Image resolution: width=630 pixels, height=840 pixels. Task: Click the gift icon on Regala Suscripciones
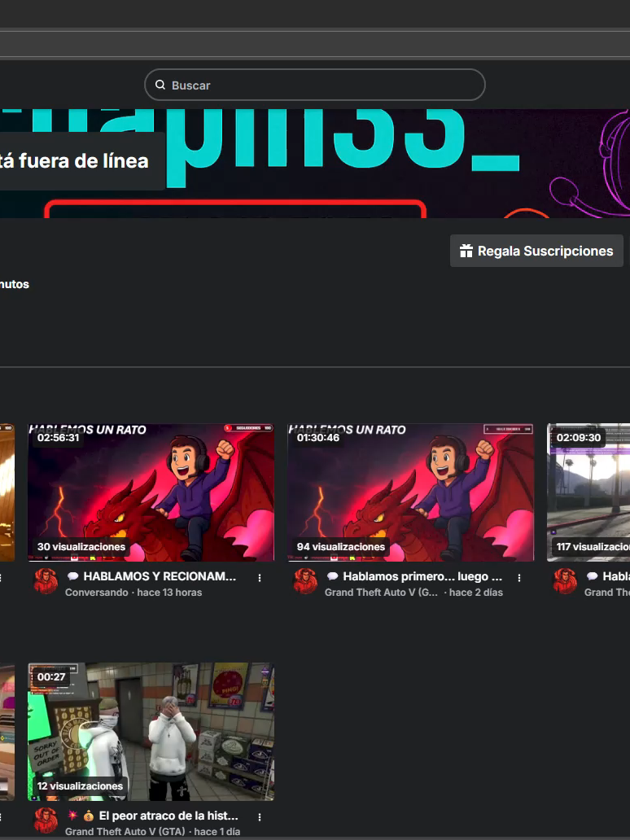[x=466, y=251]
